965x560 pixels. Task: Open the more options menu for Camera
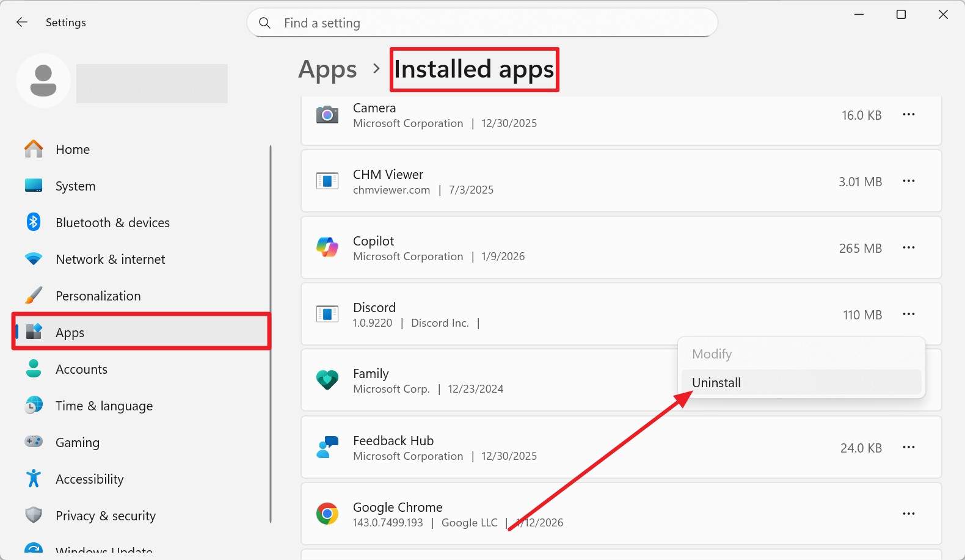(909, 114)
